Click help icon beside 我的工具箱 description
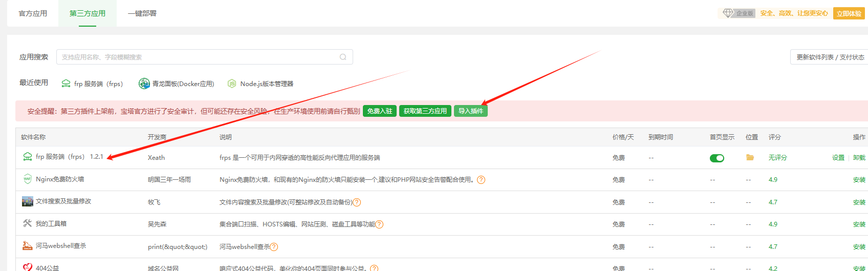The width and height of the screenshot is (868, 271). pos(379,224)
